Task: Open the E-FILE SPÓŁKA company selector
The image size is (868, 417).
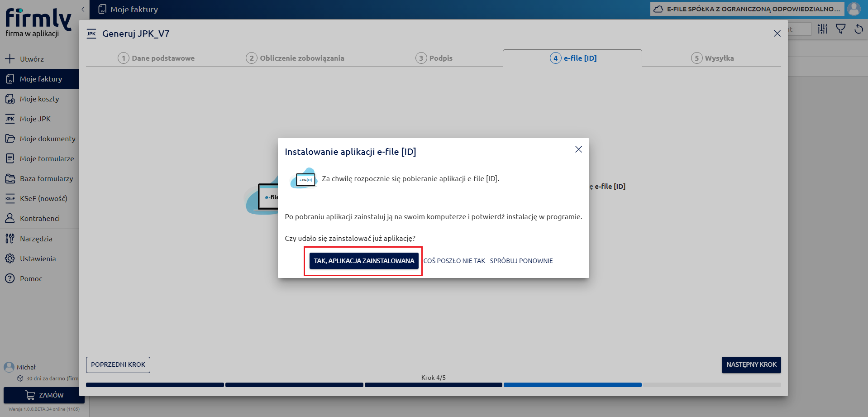Action: tap(747, 9)
